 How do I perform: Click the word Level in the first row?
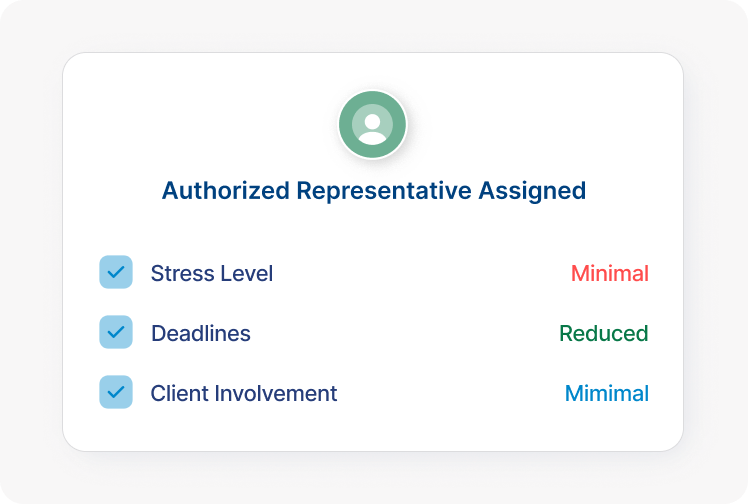click(x=246, y=273)
